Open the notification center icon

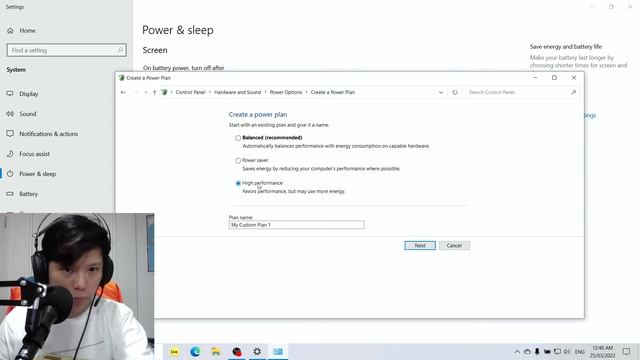pos(626,351)
